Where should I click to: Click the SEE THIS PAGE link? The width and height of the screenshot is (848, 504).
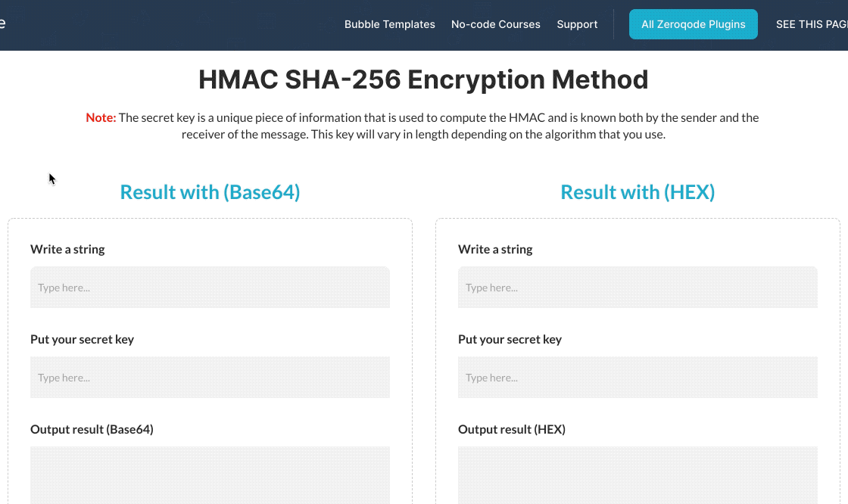coord(811,24)
